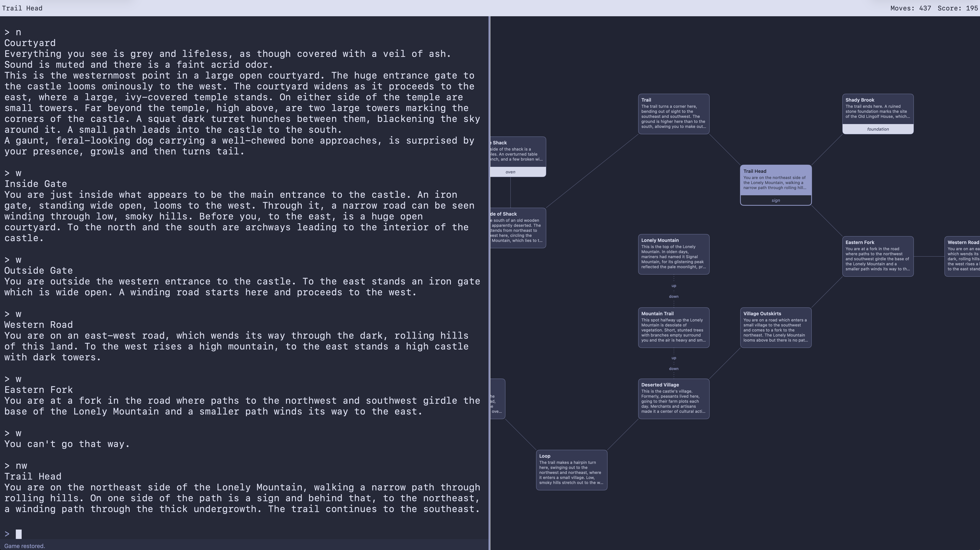The width and height of the screenshot is (980, 550).
Task: Select the Trail Head map node
Action: (x=775, y=185)
